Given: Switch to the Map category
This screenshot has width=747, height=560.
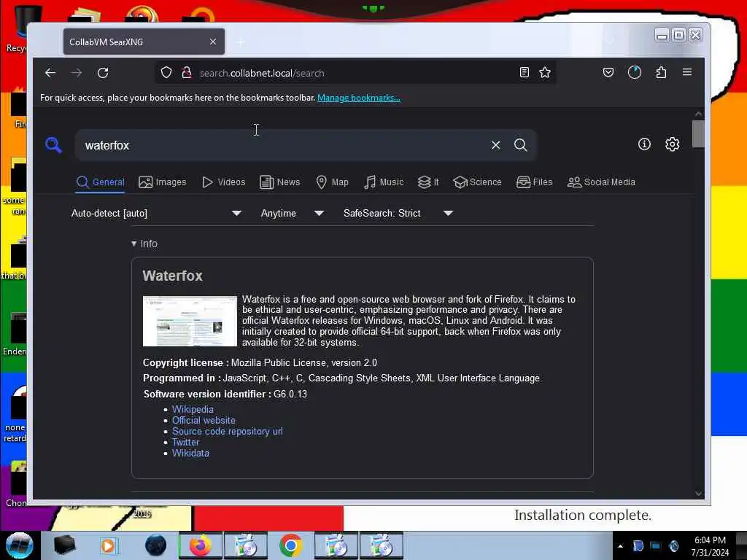Looking at the screenshot, I should point(333,182).
